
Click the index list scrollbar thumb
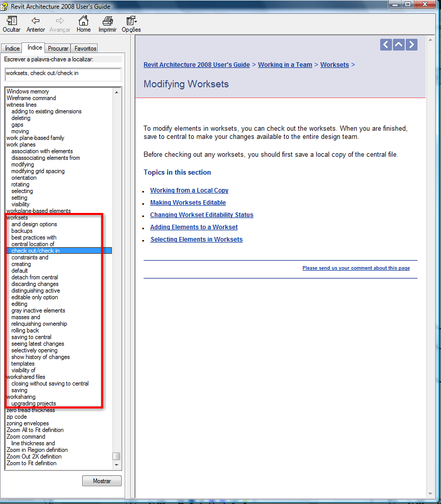(x=117, y=456)
